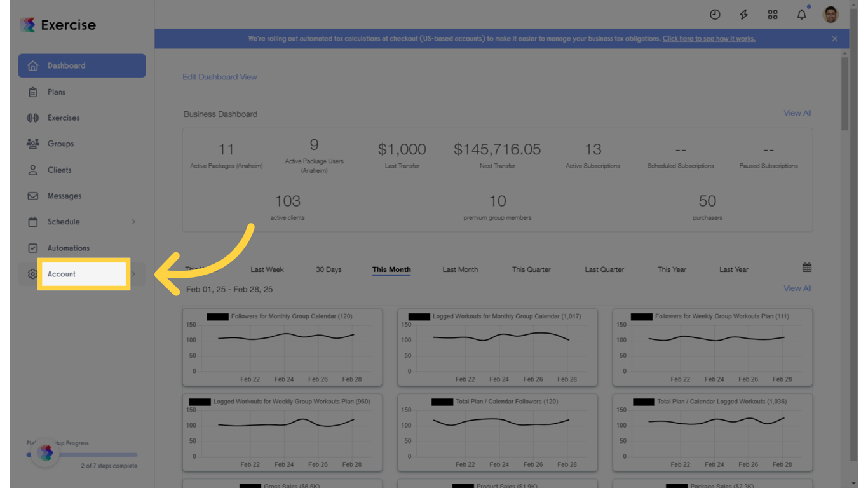This screenshot has width=868, height=488.
Task: Click View All beside the date range
Action: 797,288
